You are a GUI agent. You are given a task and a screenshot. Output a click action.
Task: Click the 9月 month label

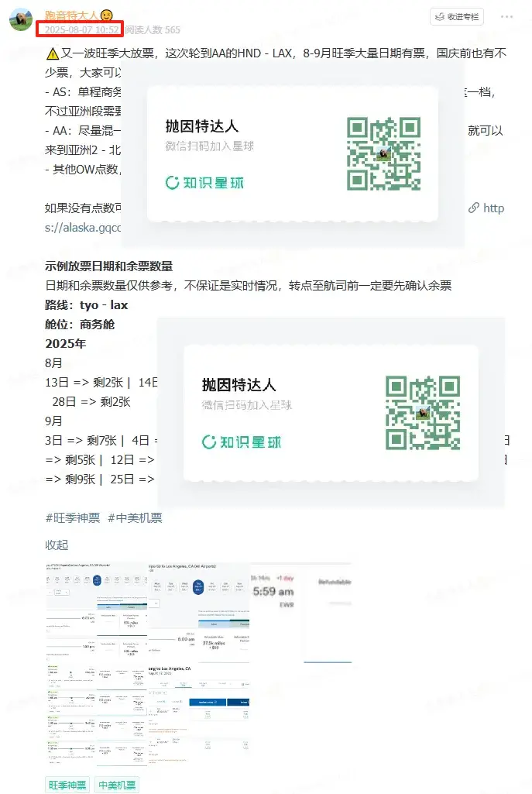click(53, 421)
